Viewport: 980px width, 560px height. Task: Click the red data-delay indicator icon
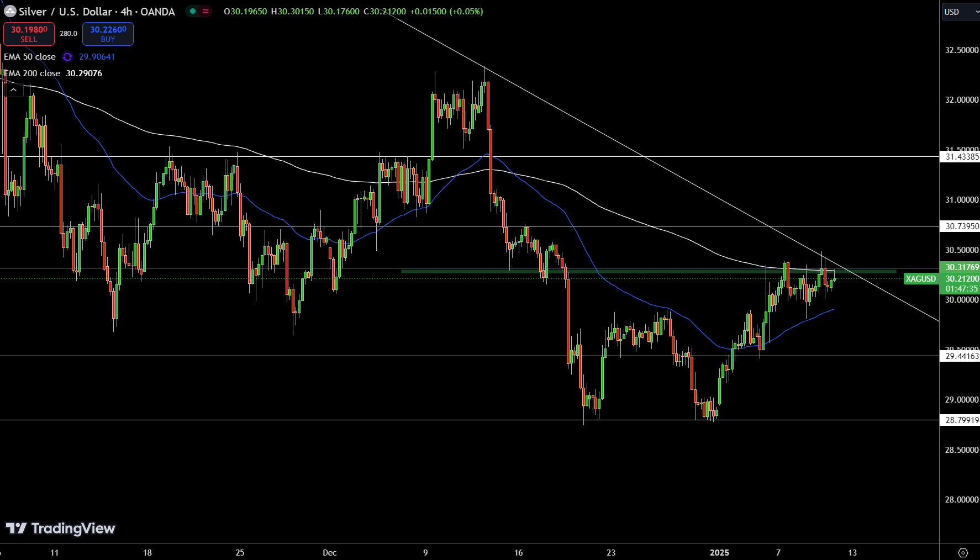(206, 11)
